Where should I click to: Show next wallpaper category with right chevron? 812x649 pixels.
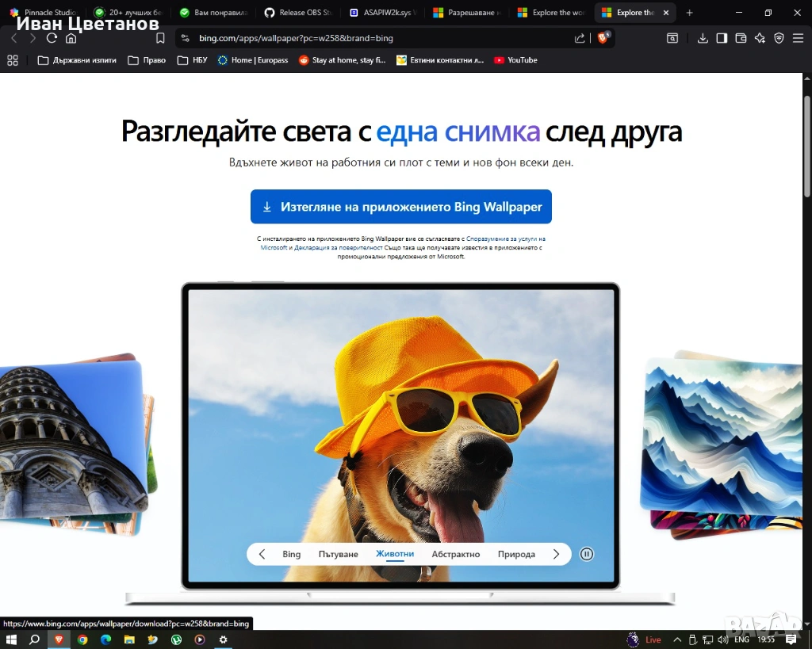click(x=556, y=554)
